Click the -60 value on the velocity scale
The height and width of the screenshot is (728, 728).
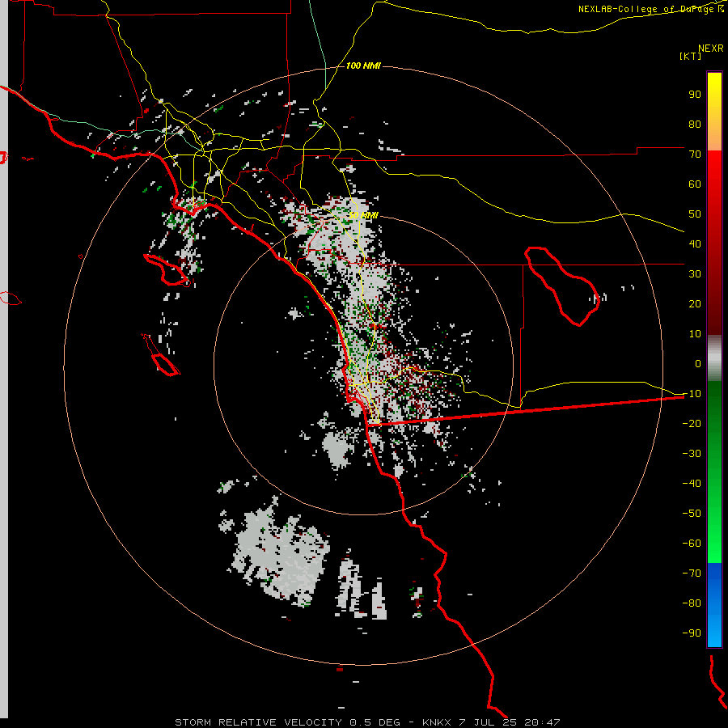[692, 544]
